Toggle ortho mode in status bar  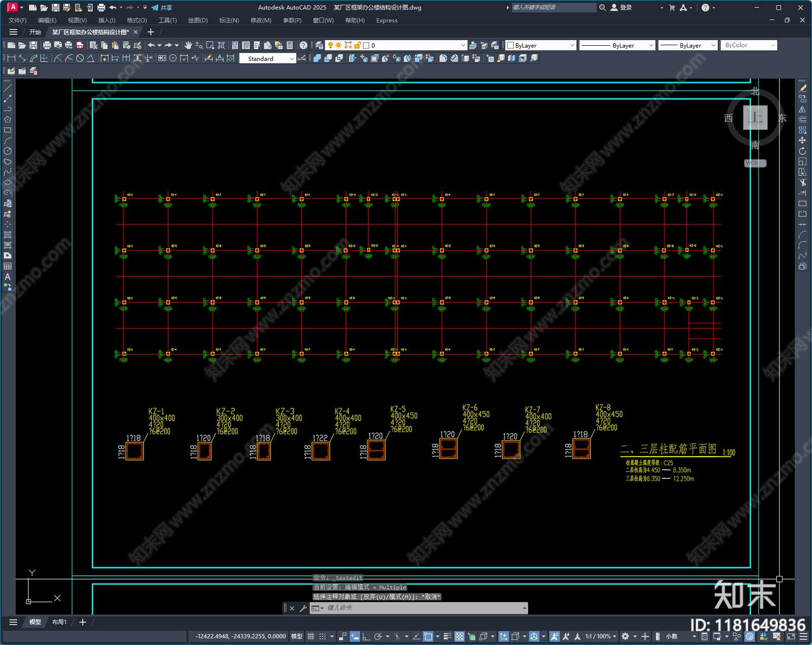pos(366,636)
